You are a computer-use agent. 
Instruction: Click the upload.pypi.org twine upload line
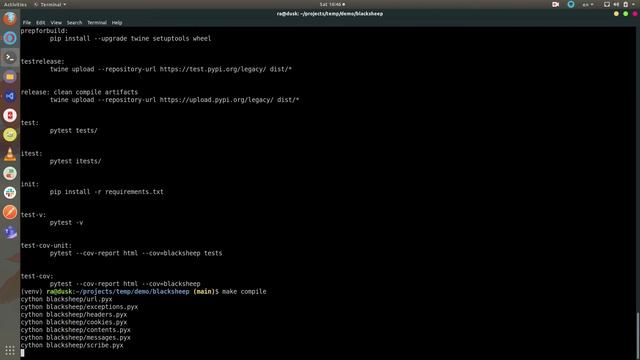[175, 100]
